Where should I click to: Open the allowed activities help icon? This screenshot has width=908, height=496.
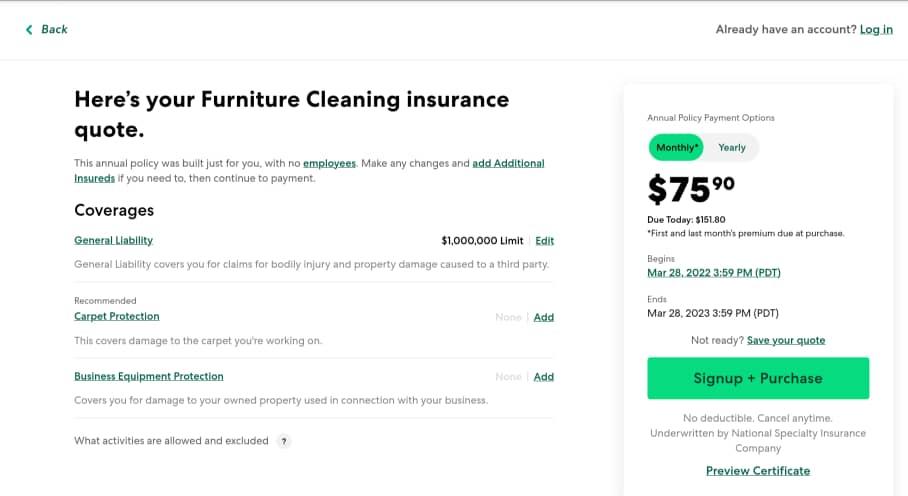point(284,441)
